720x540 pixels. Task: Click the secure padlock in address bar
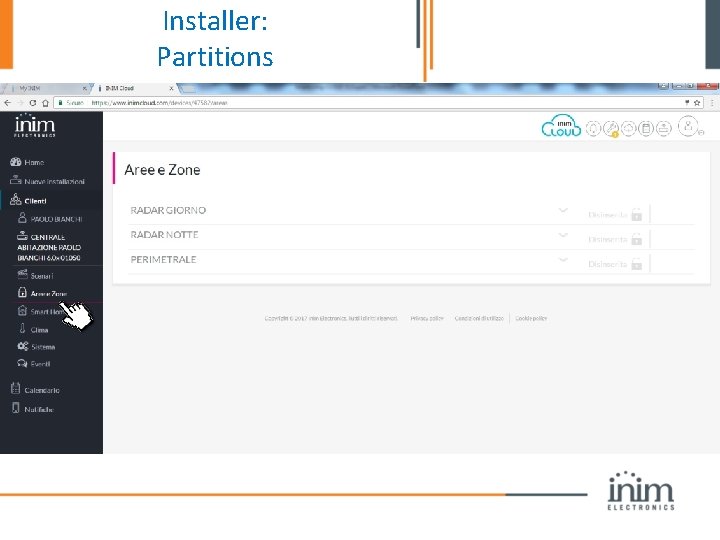coord(60,103)
